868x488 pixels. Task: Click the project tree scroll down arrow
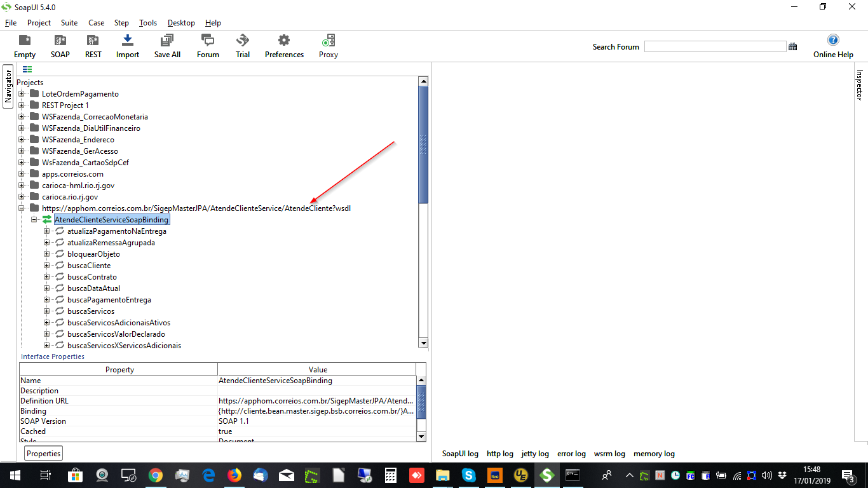(423, 343)
